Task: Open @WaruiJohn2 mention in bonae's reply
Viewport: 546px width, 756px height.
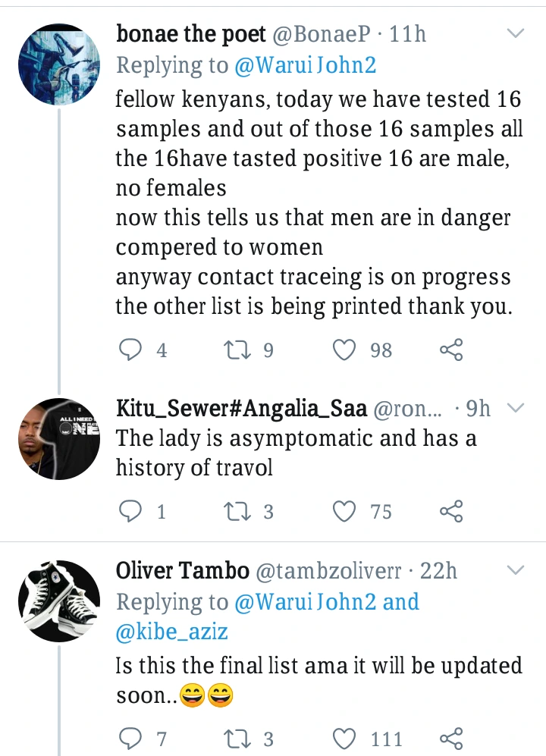Action: pyautogui.click(x=306, y=65)
